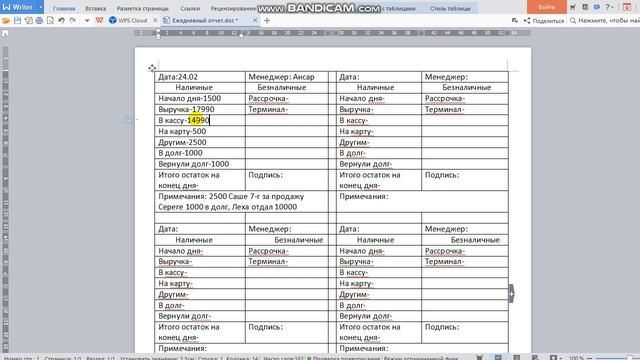Open the Главная ribbon tab

(x=64, y=8)
